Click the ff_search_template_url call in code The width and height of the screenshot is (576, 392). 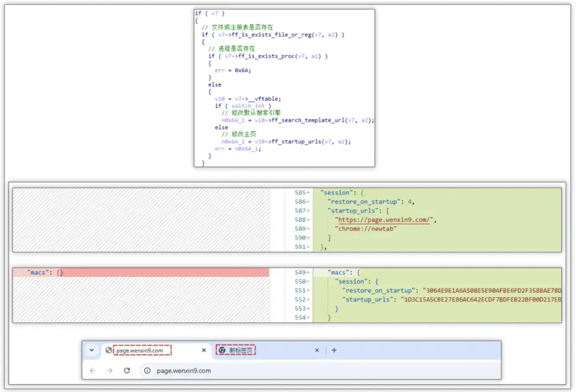click(308, 120)
